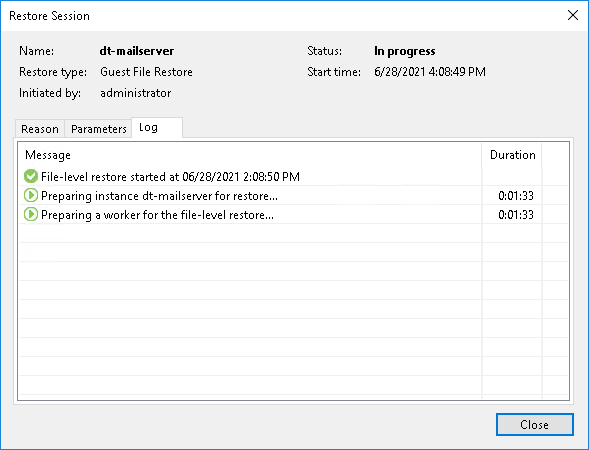Click the running icon beside Preparing a worker

pyautogui.click(x=31, y=214)
